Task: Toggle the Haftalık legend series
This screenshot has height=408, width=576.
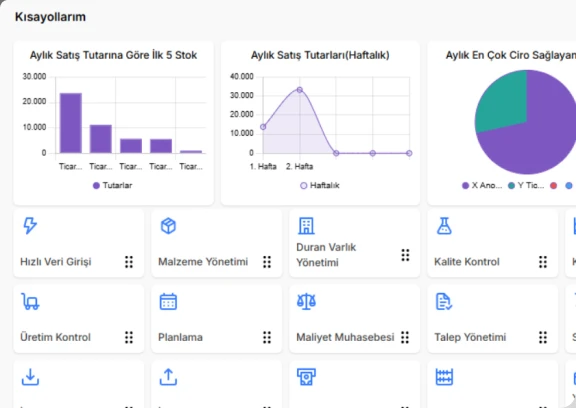Action: [320, 185]
